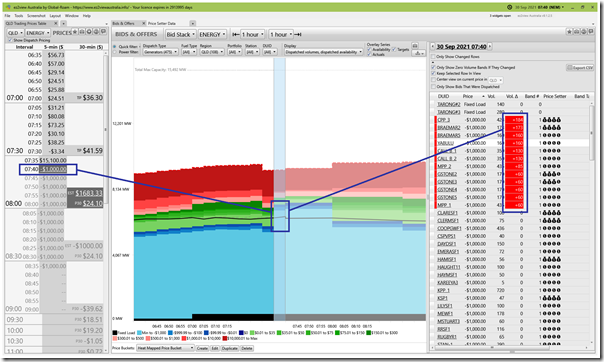Open the Display dispatched volumes dropdown
The image size is (604, 362).
pos(324,52)
